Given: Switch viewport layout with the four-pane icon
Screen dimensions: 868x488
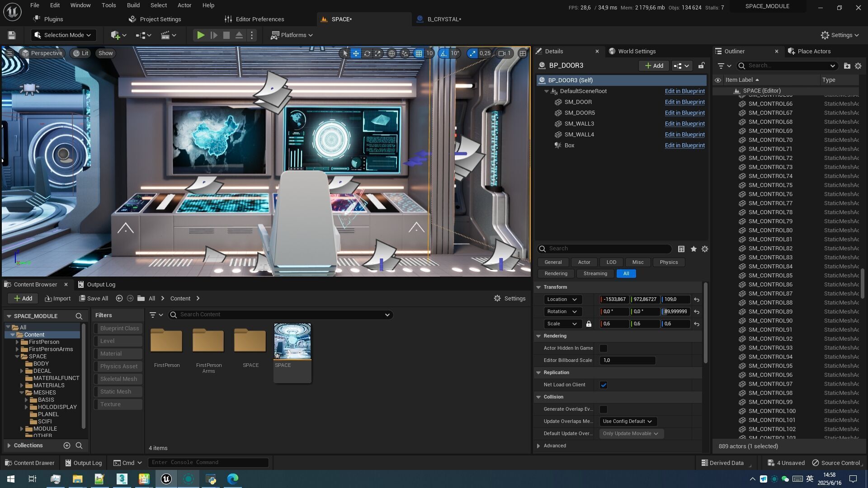Looking at the screenshot, I should 523,53.
